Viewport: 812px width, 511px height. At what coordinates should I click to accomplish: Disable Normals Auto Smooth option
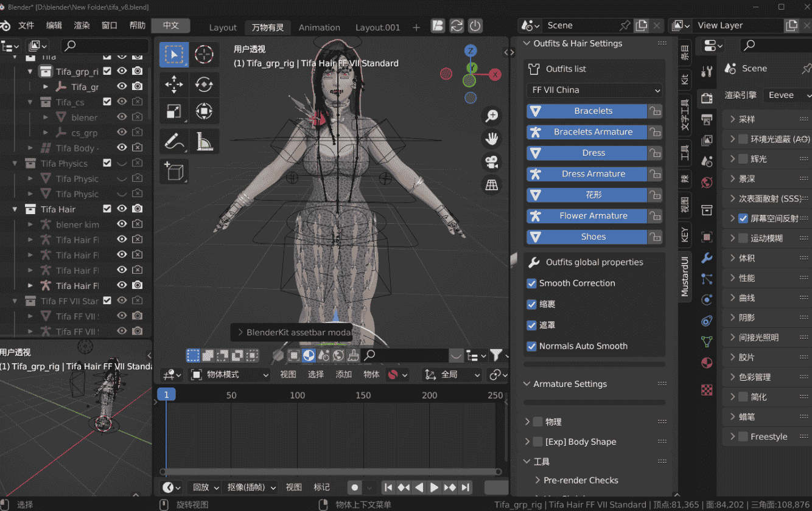531,346
